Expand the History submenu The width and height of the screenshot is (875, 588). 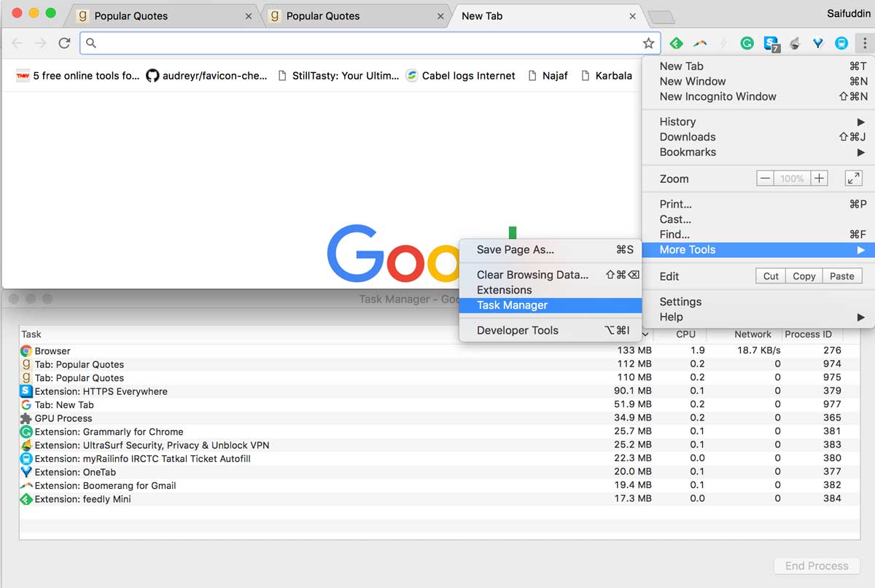(x=758, y=122)
